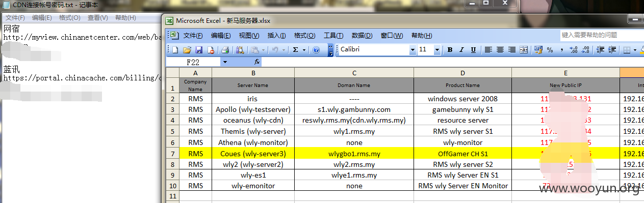This screenshot has height=203, width=644.
Task: Click the portal.chinacache.com URL line in Notepad
Action: pos(83,78)
